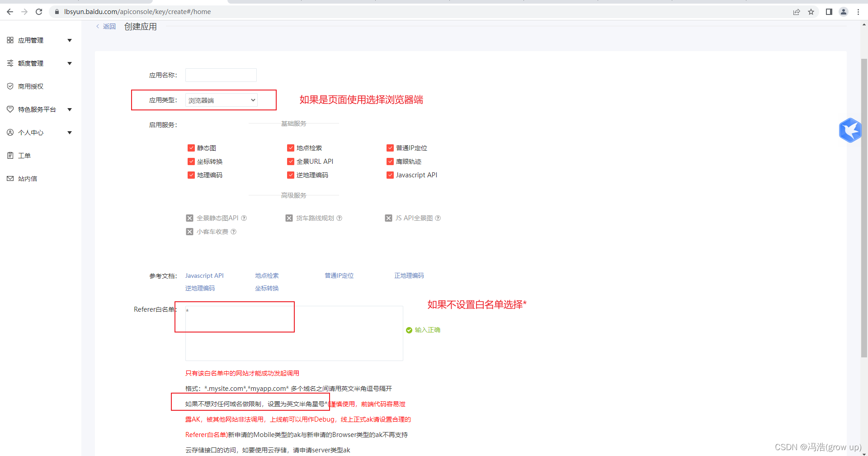Click the 工单 clipboard icon
868x456 pixels.
[x=10, y=155]
